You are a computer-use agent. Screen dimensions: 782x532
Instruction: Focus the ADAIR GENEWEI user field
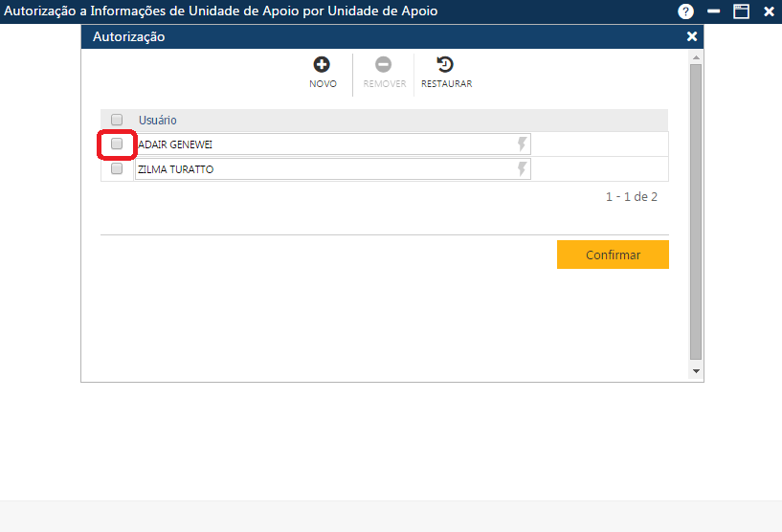point(325,144)
